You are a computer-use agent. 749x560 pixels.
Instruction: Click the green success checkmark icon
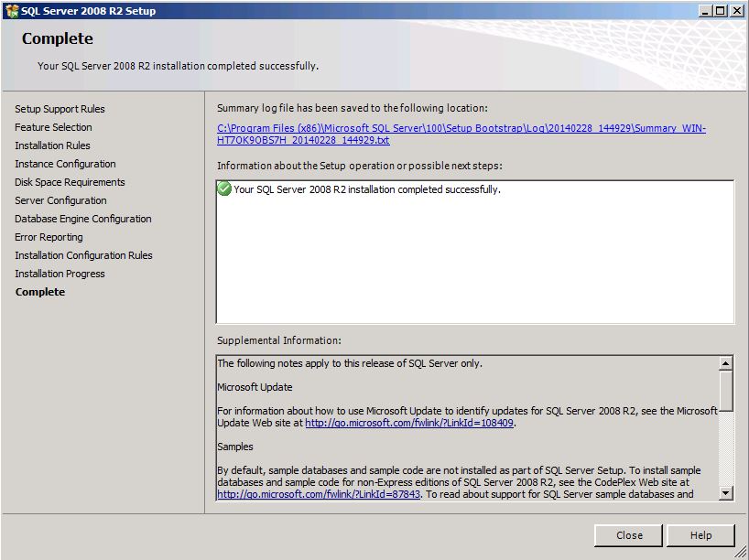coord(224,189)
